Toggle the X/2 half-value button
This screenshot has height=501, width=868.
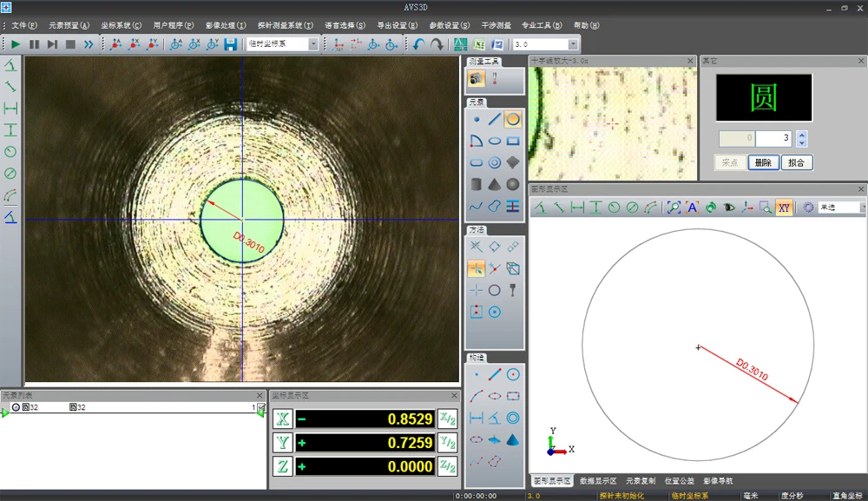(x=447, y=419)
